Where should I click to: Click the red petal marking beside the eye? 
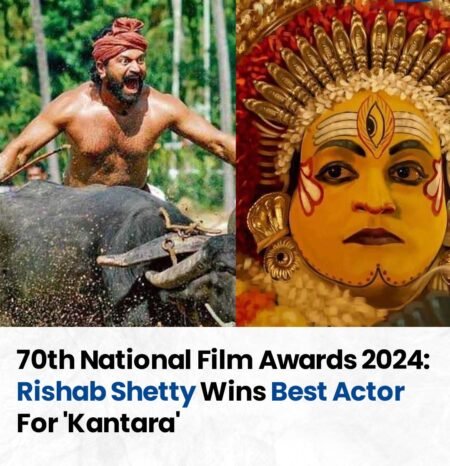click(x=309, y=187)
